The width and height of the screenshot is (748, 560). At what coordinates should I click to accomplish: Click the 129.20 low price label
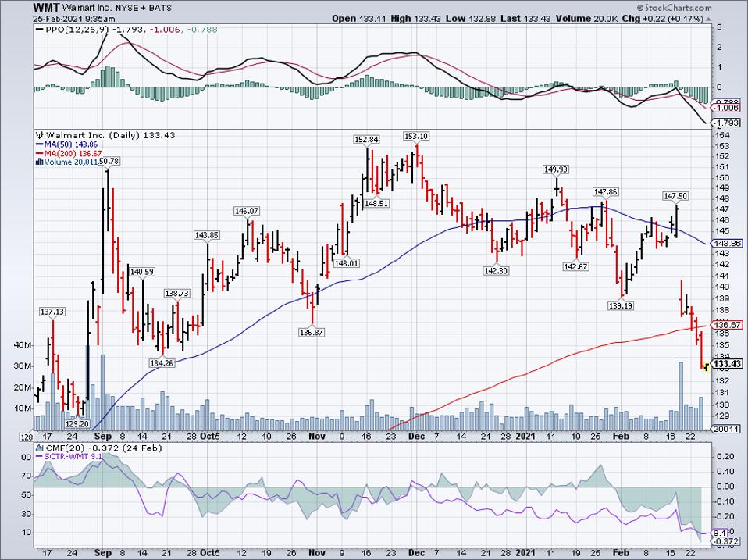(x=77, y=423)
